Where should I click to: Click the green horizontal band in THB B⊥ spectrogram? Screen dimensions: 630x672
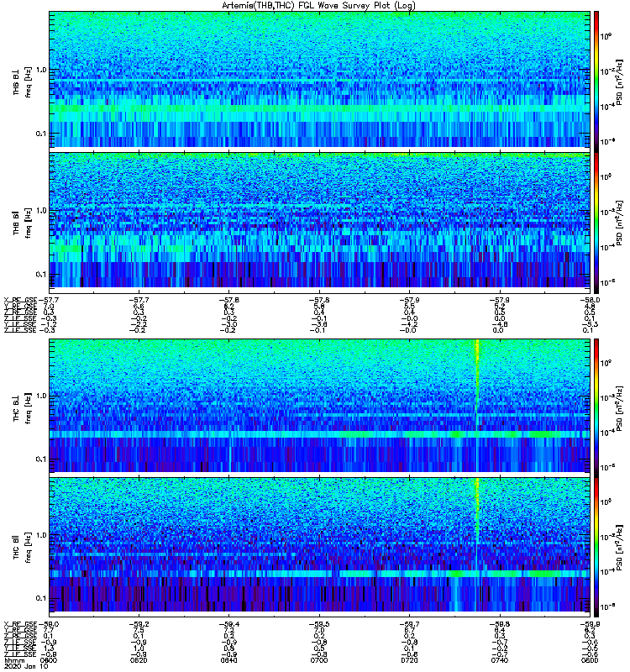[319, 108]
